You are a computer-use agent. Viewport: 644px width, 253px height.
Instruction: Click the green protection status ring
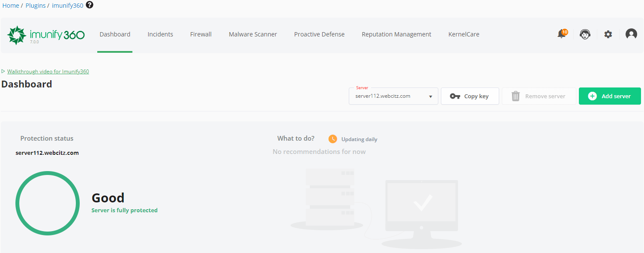(x=48, y=203)
